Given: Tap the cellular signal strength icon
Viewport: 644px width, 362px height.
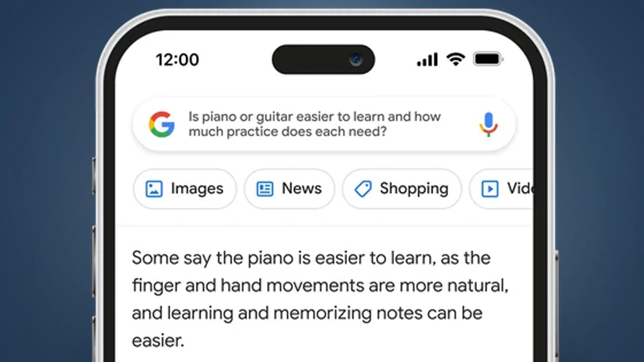Looking at the screenshot, I should point(426,60).
